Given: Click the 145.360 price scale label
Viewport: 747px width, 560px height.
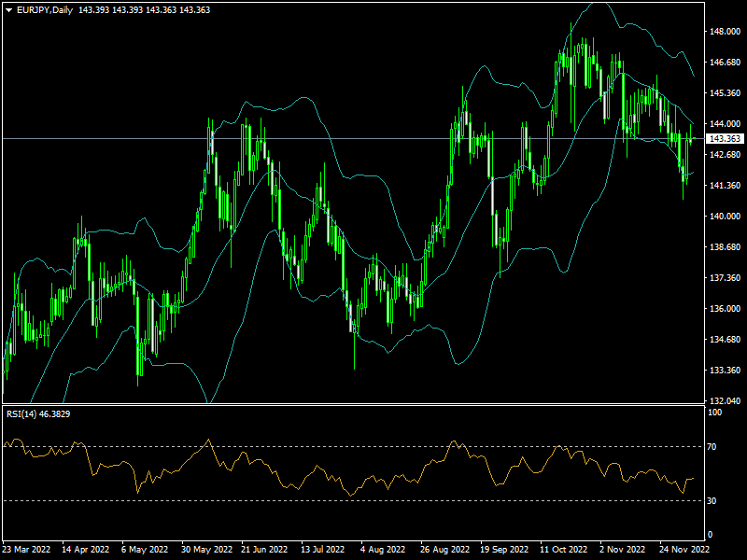Looking at the screenshot, I should click(725, 92).
